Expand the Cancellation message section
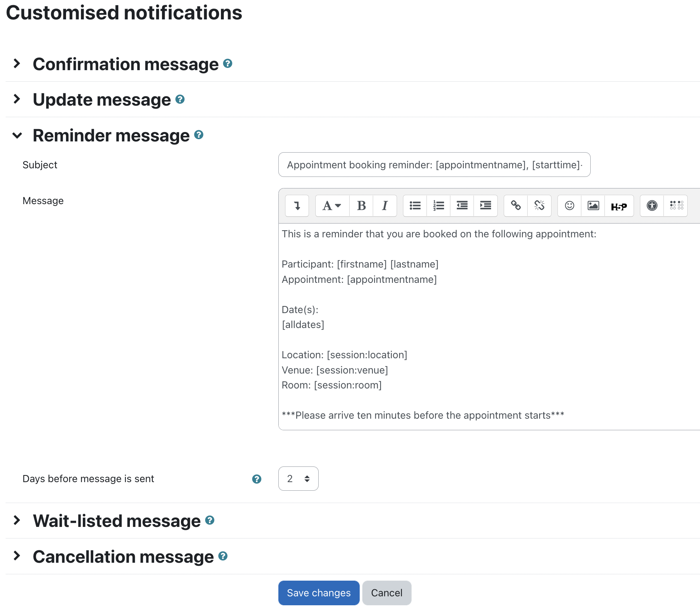Image resolution: width=700 pixels, height=609 pixels. tap(123, 556)
